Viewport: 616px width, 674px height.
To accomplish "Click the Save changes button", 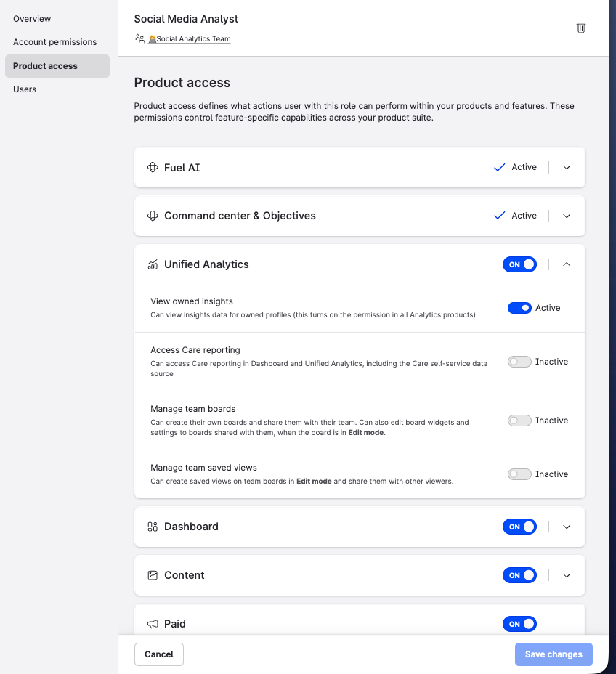I will point(554,654).
